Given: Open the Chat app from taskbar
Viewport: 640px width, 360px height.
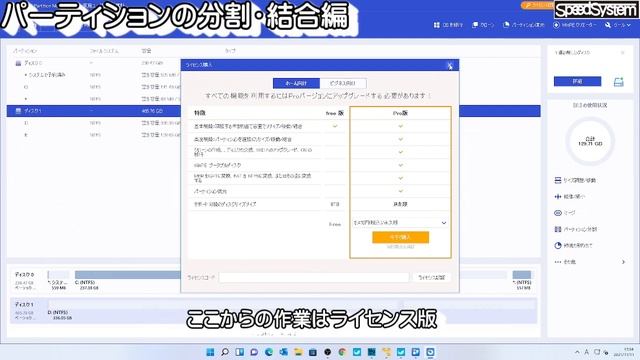Looking at the screenshot, I should (x=254, y=352).
